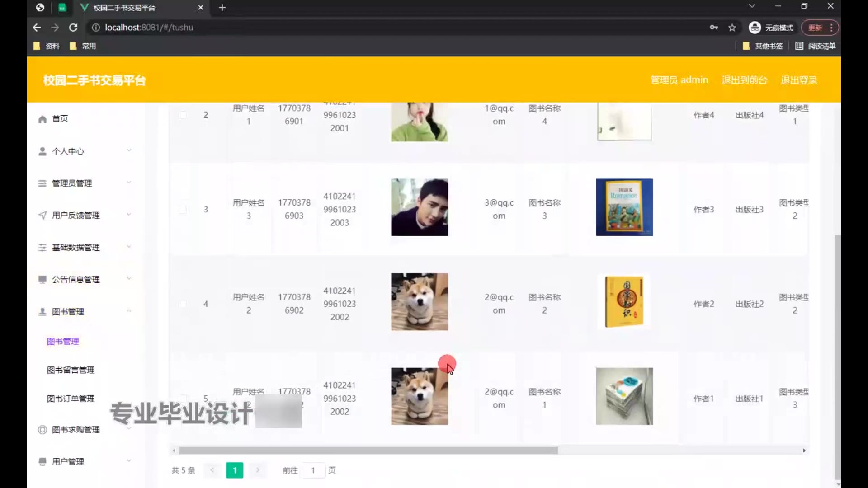The height and width of the screenshot is (488, 868).
Task: Collapse the 图书管理 menu chevron
Action: pyautogui.click(x=129, y=311)
